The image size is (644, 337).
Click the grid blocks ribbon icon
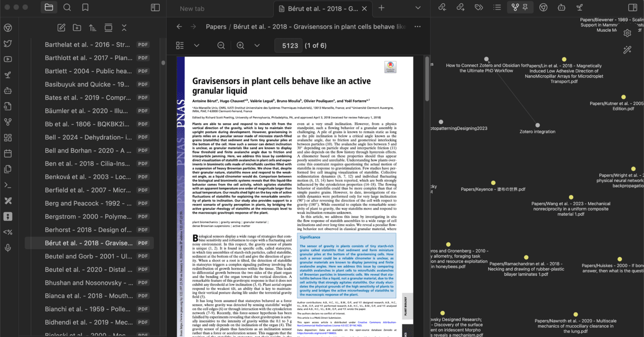coord(8,138)
